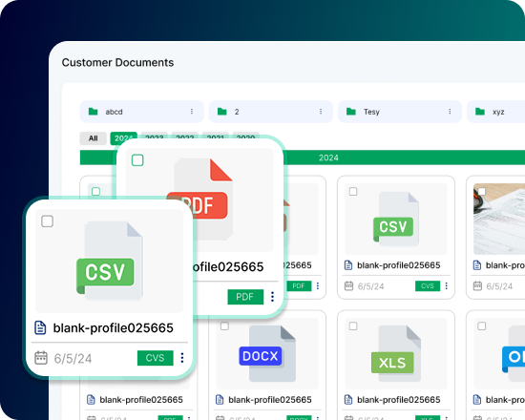This screenshot has width=525, height=420.
Task: Click the small CVS badge in the grid
Action: pyautogui.click(x=428, y=285)
